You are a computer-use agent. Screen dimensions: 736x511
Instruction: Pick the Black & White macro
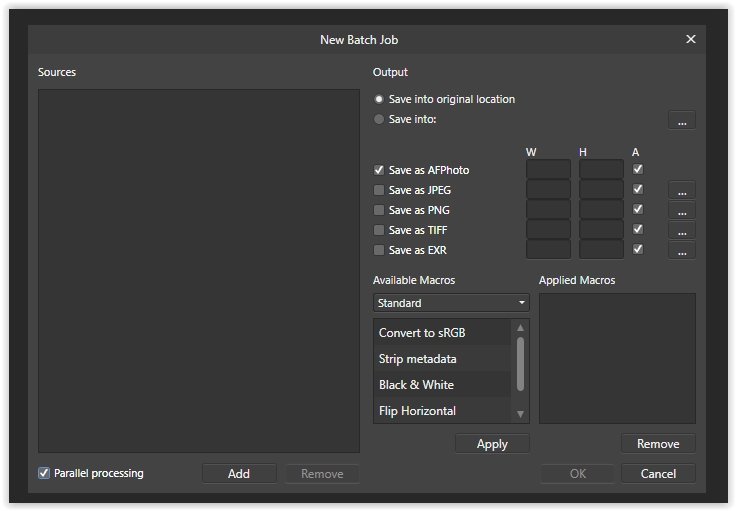tap(442, 384)
